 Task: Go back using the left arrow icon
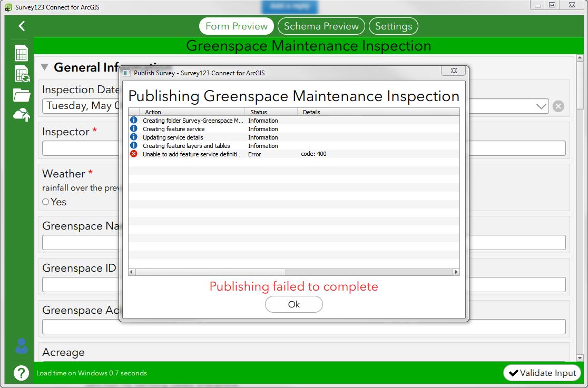22,26
